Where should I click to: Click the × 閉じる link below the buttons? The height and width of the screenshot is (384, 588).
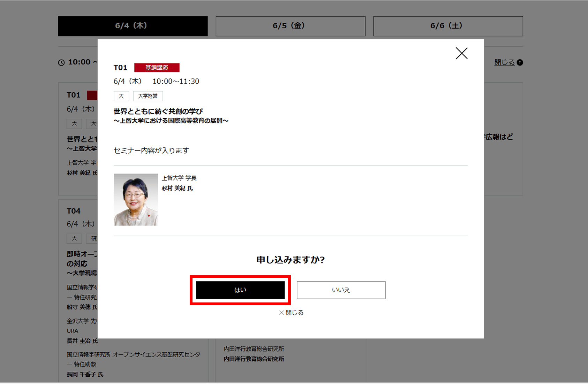point(291,313)
